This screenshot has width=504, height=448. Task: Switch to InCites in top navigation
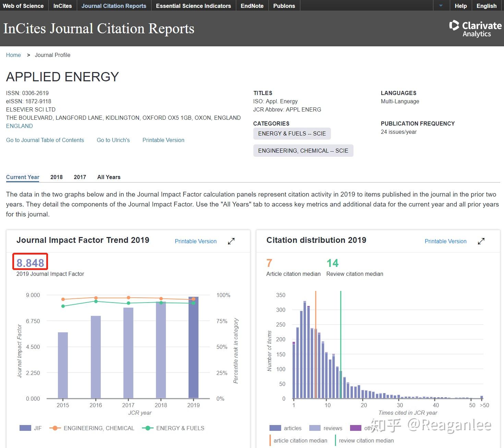[x=62, y=6]
